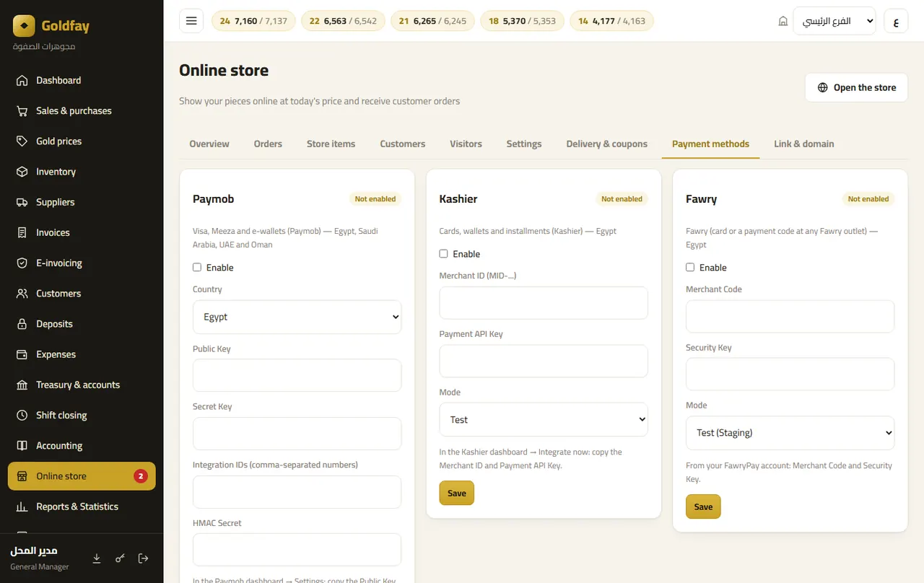Click the Sales & purchases cart icon
The height and width of the screenshot is (583, 924).
click(22, 111)
